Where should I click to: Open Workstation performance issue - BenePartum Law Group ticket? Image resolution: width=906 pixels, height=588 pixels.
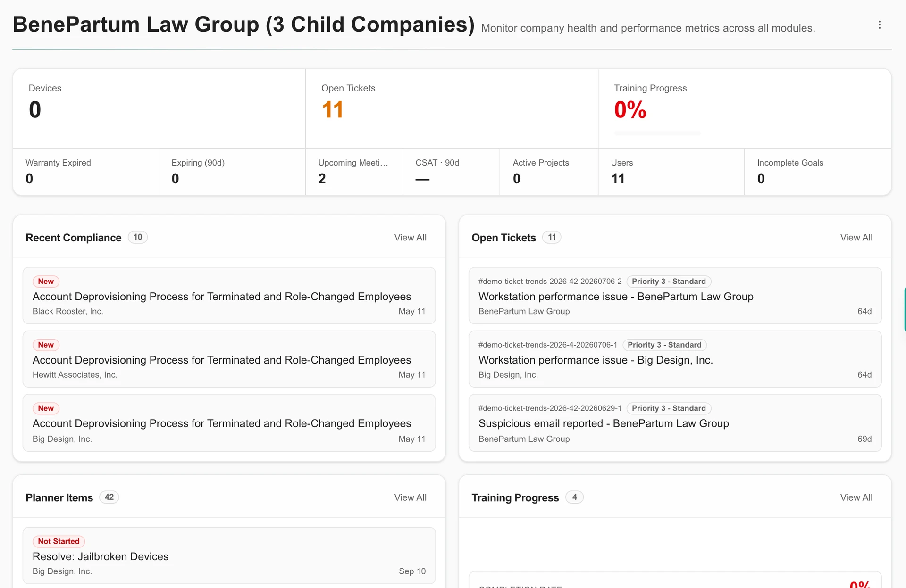tap(675, 296)
